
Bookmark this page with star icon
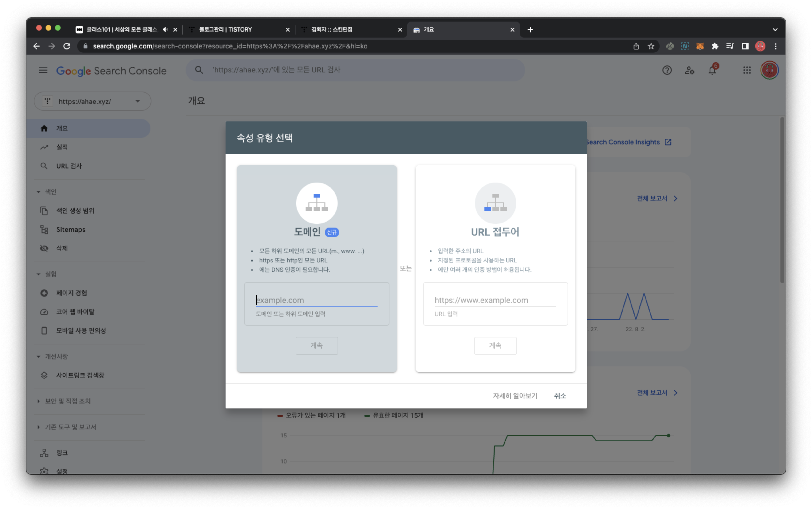coord(651,46)
